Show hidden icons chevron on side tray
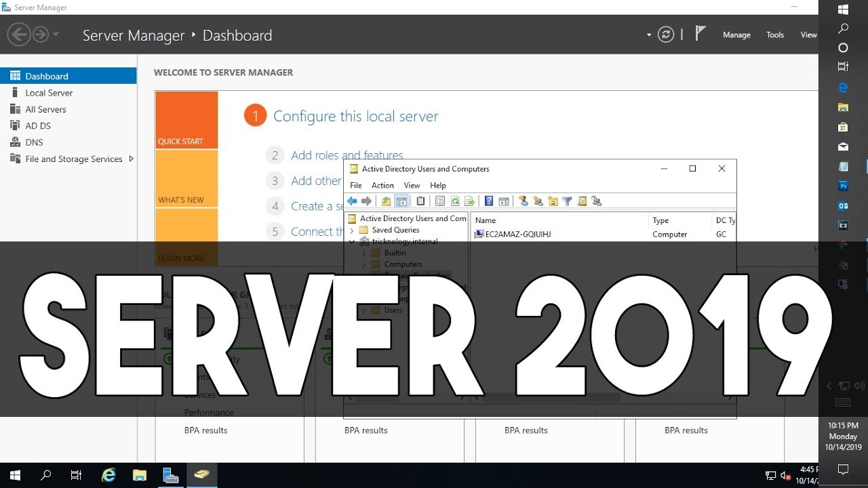 click(x=829, y=386)
